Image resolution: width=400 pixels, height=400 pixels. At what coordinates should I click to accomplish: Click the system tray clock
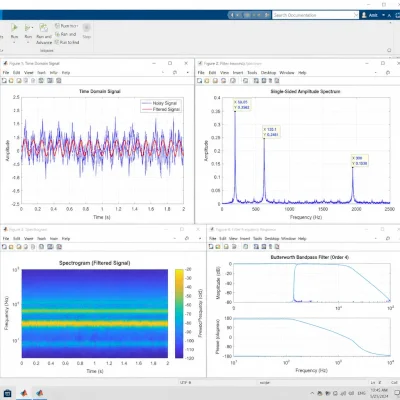(x=379, y=393)
